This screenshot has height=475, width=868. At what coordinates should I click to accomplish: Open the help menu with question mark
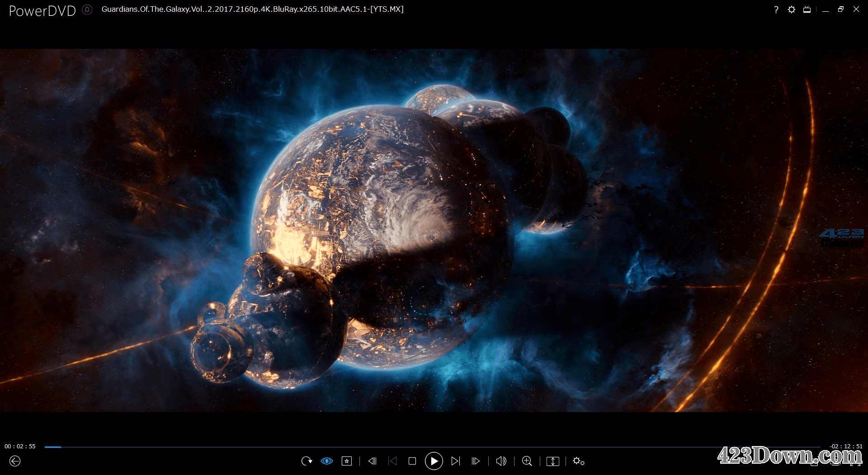pos(776,9)
